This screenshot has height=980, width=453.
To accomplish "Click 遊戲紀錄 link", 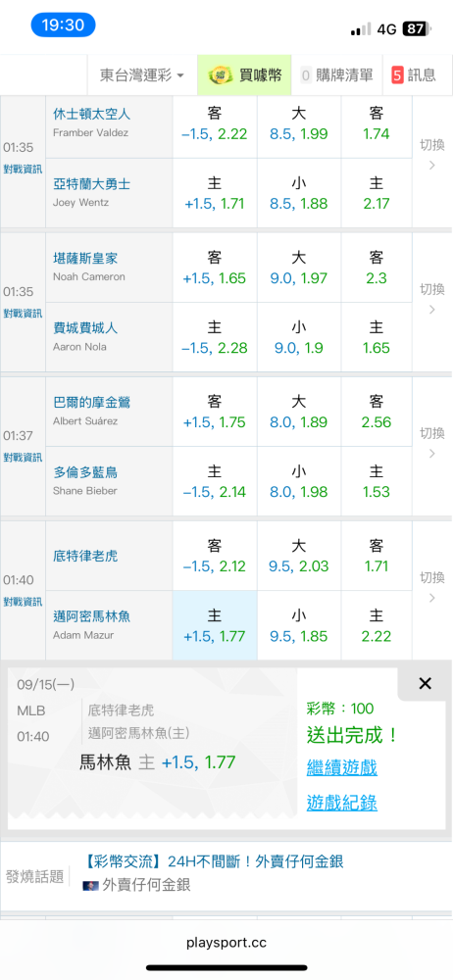I will [341, 802].
